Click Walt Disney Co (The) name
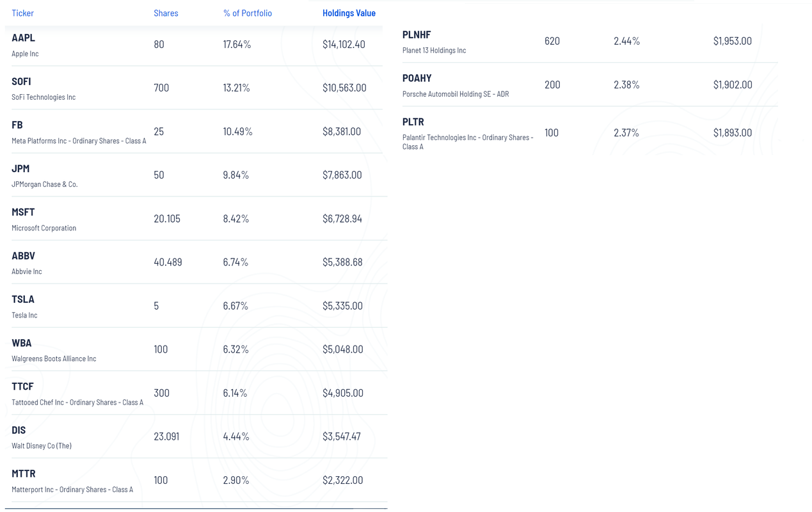This screenshot has width=812, height=512. tap(42, 446)
